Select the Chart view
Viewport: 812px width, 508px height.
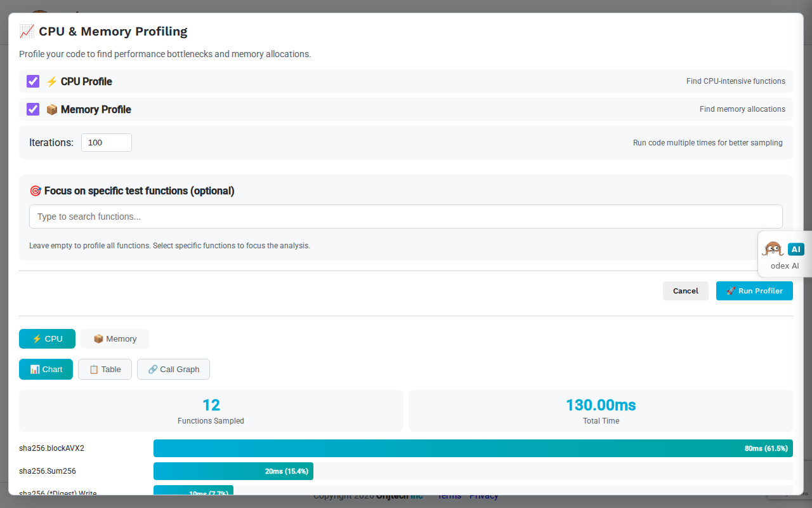pyautogui.click(x=46, y=370)
